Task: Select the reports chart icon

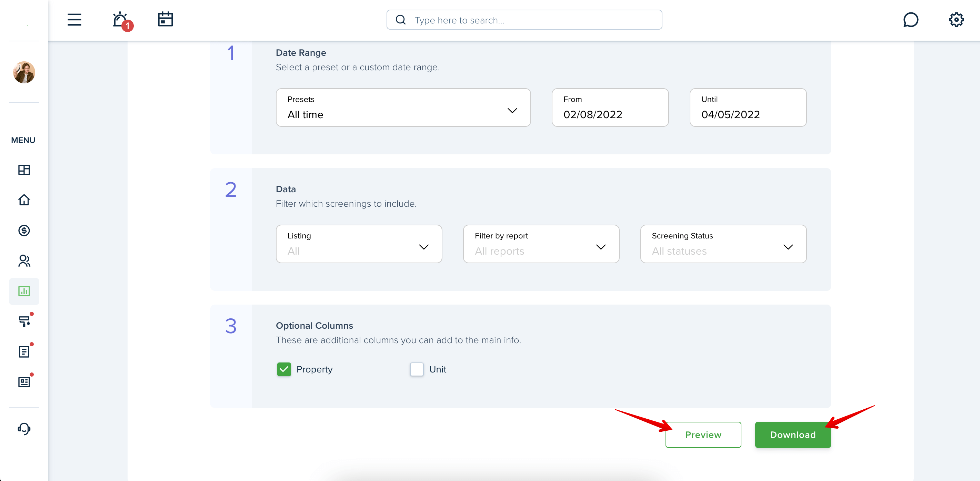Action: (x=24, y=291)
